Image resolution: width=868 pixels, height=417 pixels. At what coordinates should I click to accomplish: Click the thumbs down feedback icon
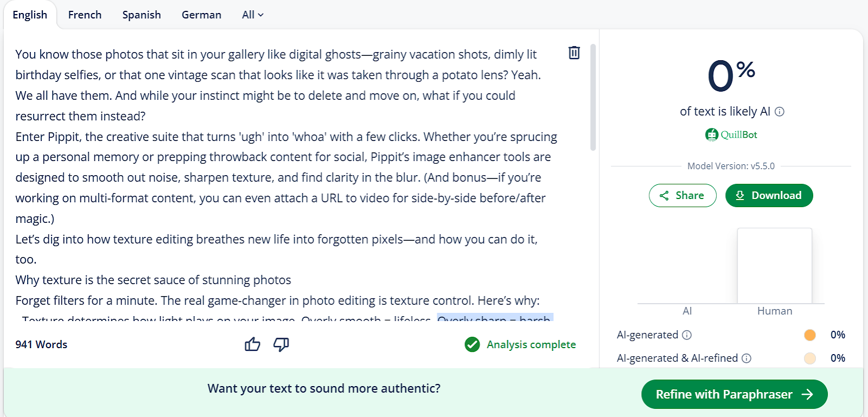point(281,344)
